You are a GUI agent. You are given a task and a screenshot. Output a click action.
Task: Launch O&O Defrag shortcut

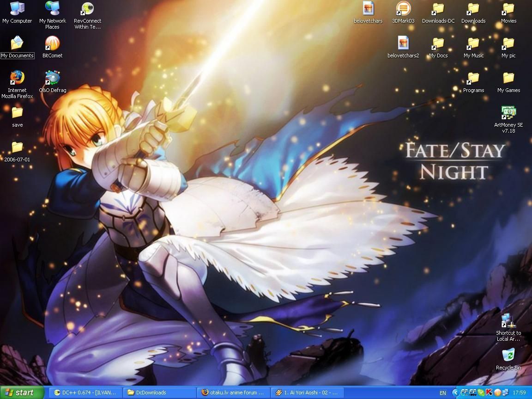pyautogui.click(x=52, y=81)
